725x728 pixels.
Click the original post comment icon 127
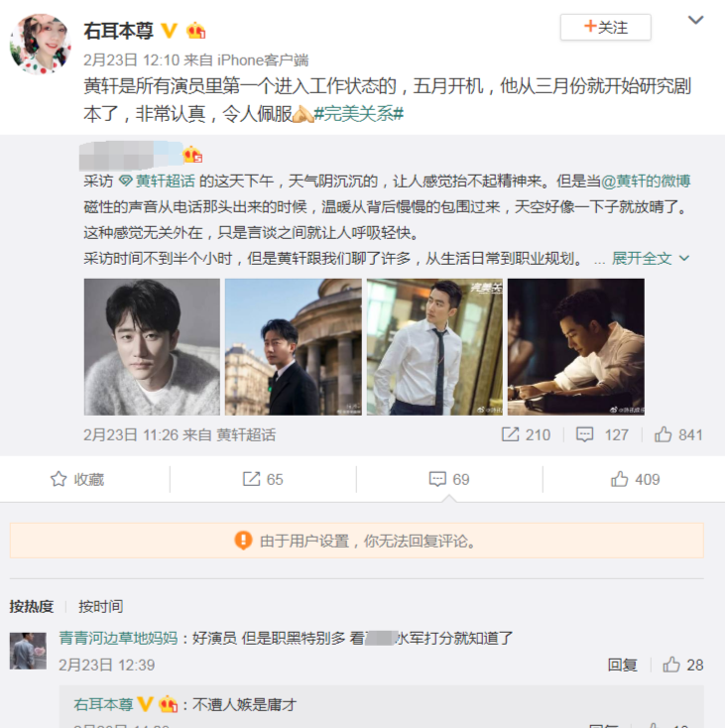(602, 434)
